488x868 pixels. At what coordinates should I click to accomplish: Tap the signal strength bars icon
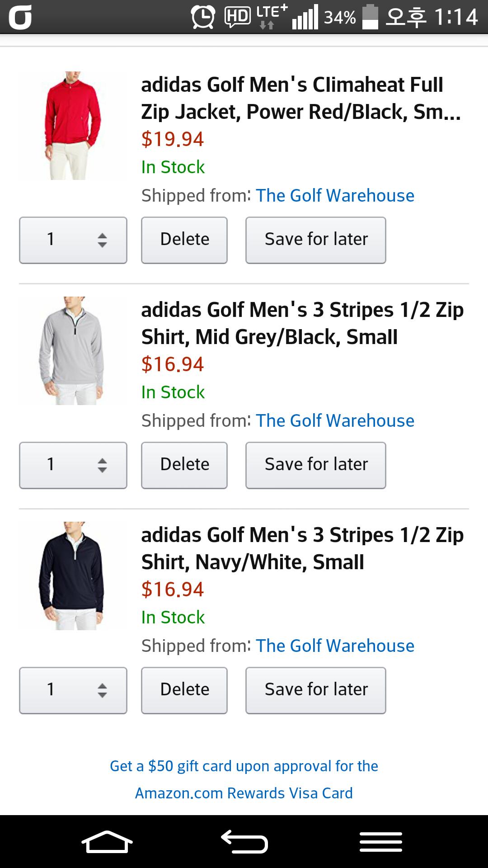[x=305, y=17]
